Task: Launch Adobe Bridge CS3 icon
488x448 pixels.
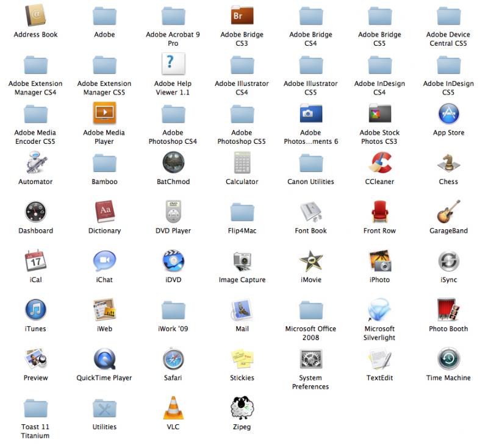Action: click(x=242, y=15)
